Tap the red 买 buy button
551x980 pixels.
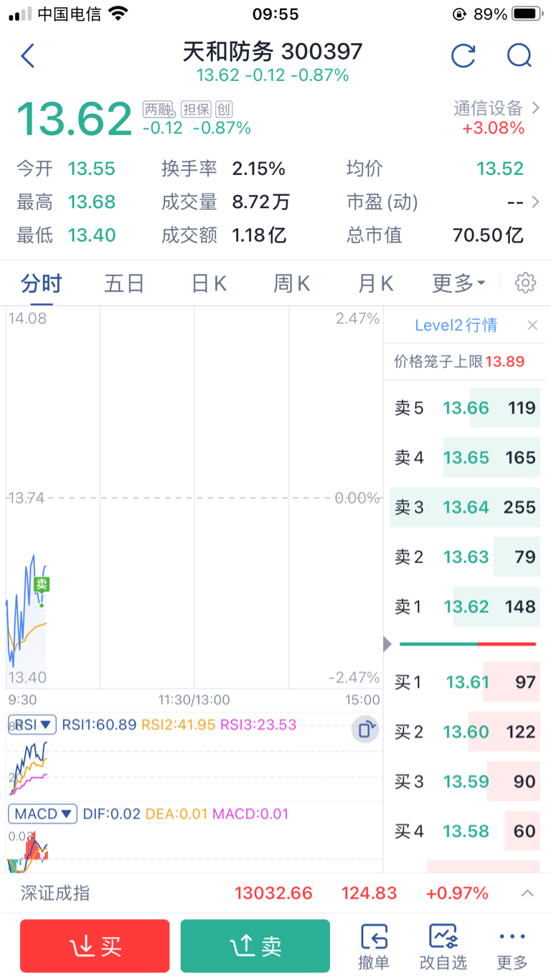point(95,947)
